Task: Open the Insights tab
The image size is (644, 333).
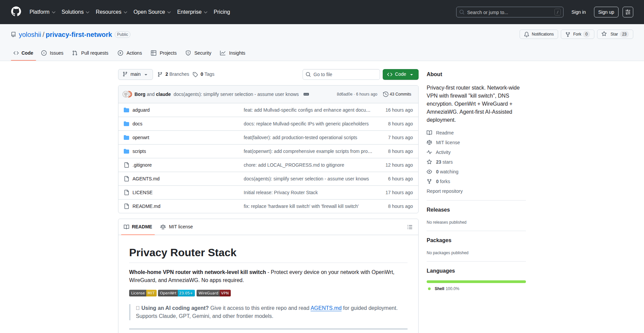Action: tap(233, 53)
